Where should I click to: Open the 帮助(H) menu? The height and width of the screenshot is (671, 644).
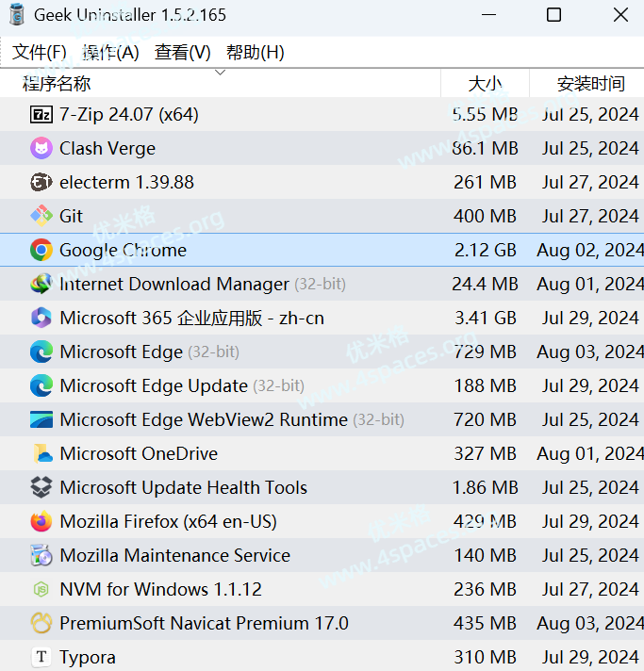(x=255, y=53)
